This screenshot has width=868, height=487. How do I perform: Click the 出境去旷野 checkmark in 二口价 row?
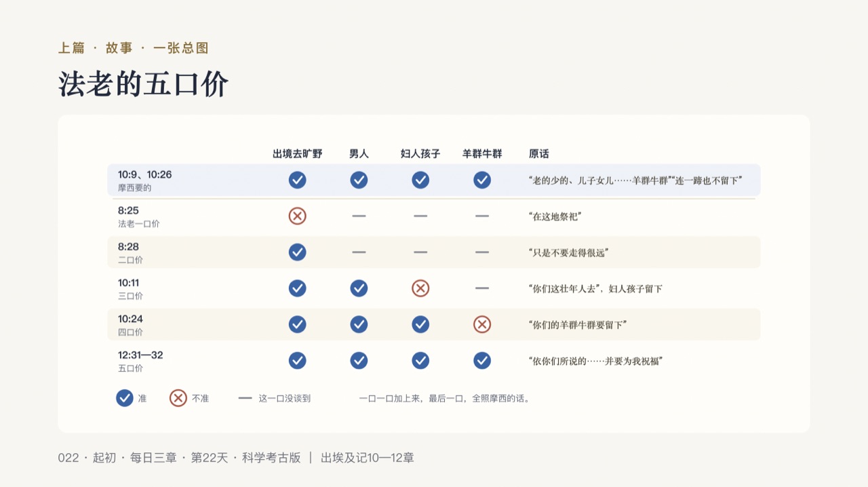coord(297,252)
